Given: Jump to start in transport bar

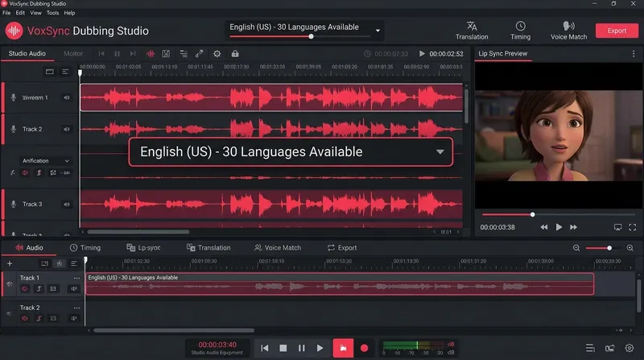Looking at the screenshot, I should coord(265,348).
